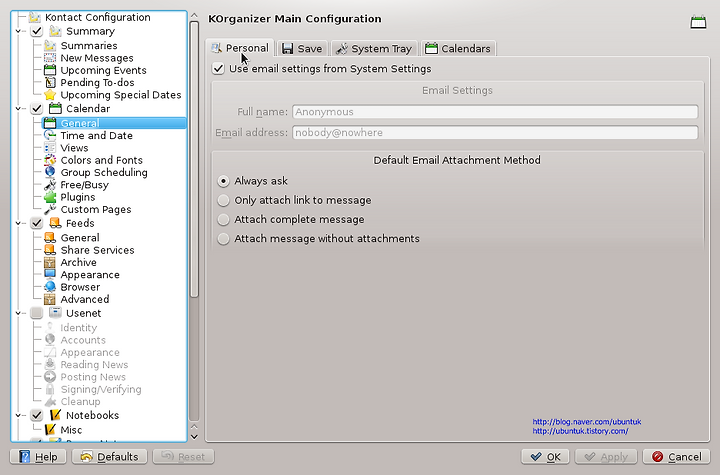The width and height of the screenshot is (720, 475).
Task: Click the Email address input field
Action: 495,132
